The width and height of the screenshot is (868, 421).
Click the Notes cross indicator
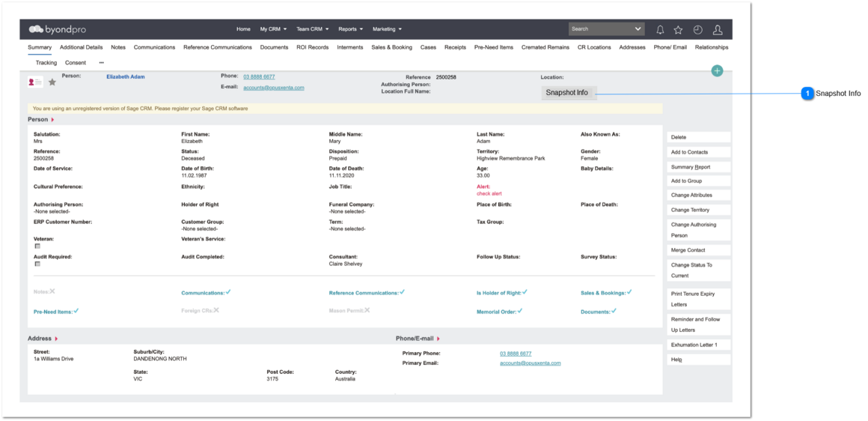click(x=52, y=291)
